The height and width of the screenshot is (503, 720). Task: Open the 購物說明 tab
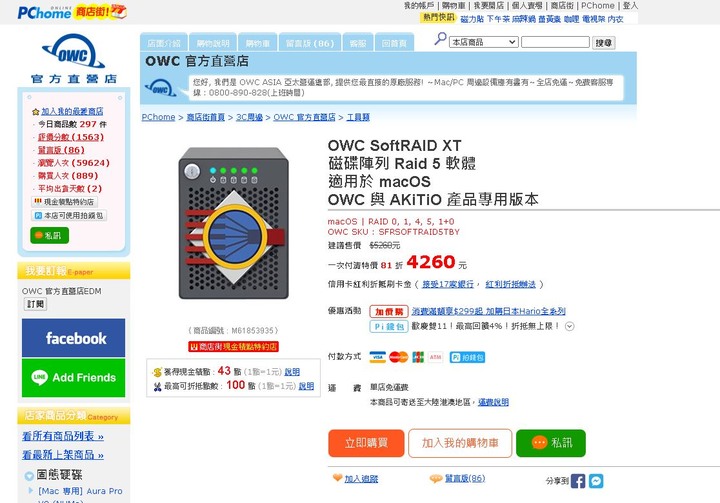click(x=213, y=43)
